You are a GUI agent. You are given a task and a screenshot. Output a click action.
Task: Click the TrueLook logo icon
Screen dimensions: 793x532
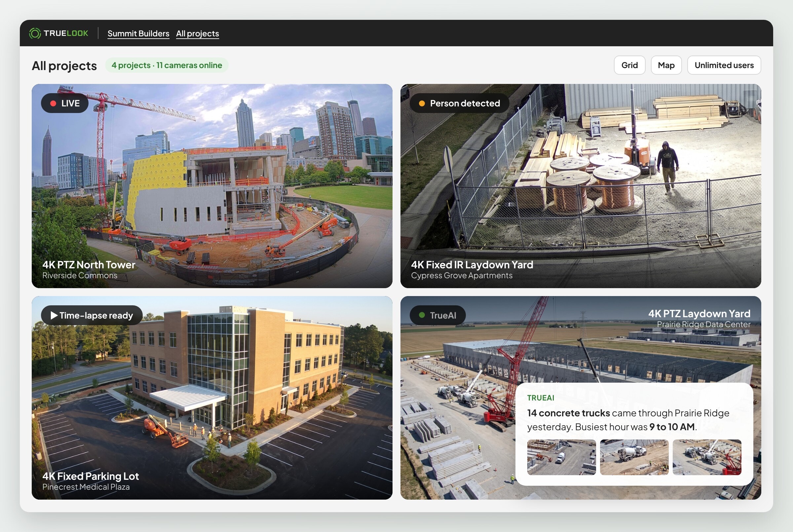(35, 33)
